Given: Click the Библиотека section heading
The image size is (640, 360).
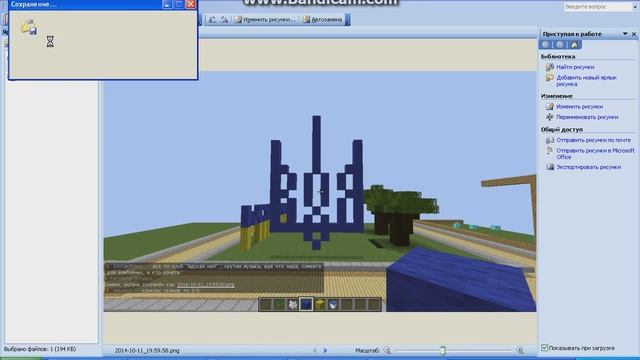Looking at the screenshot, I should click(x=558, y=56).
